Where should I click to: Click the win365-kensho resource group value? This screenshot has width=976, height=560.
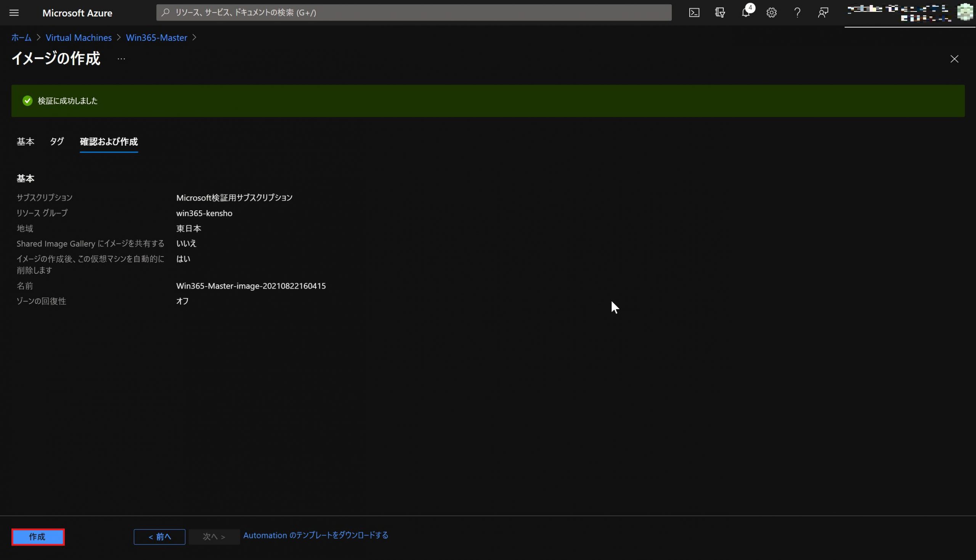pos(204,213)
